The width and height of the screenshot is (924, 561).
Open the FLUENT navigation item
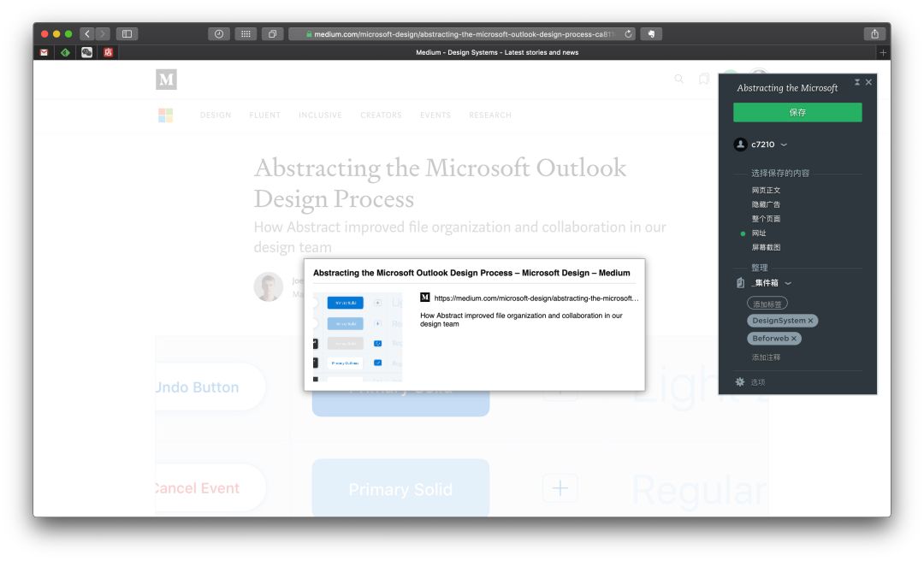(x=264, y=115)
